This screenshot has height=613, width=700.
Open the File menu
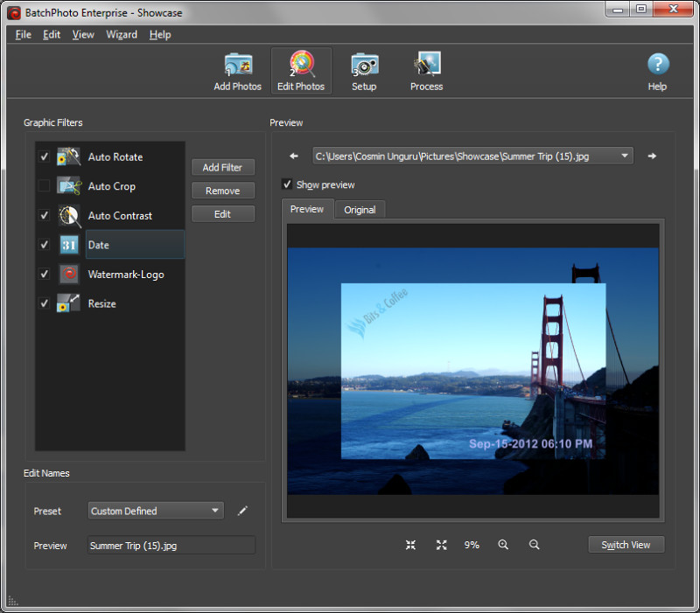coord(24,34)
